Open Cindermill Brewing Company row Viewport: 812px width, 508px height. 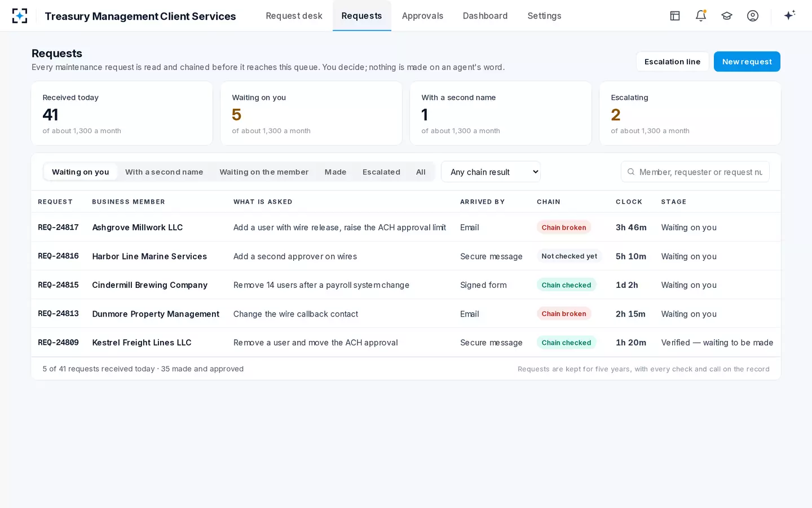pos(406,285)
